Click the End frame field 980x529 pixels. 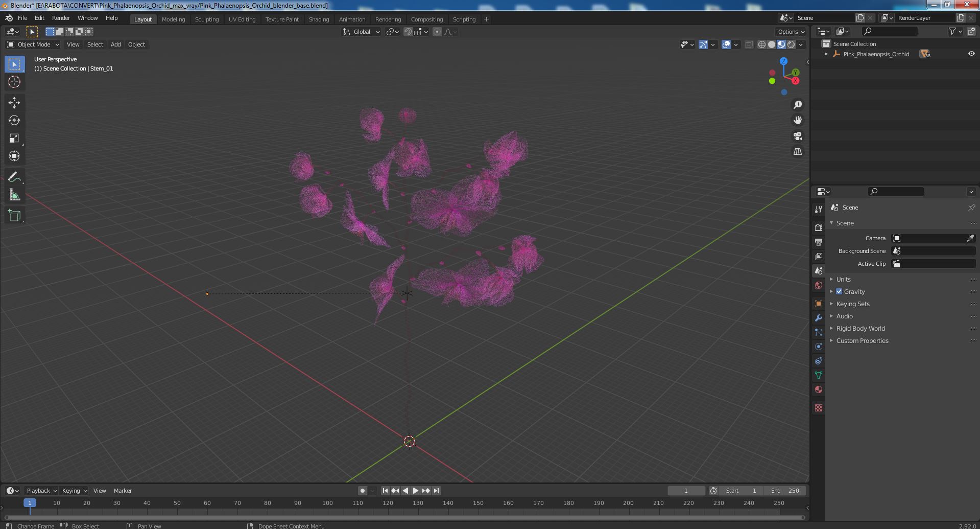(x=785, y=491)
